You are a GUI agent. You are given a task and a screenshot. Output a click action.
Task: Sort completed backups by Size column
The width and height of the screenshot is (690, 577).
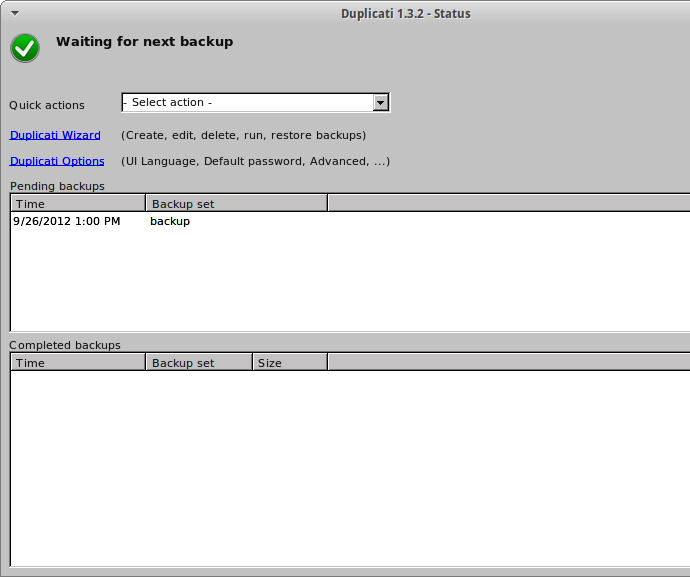290,363
